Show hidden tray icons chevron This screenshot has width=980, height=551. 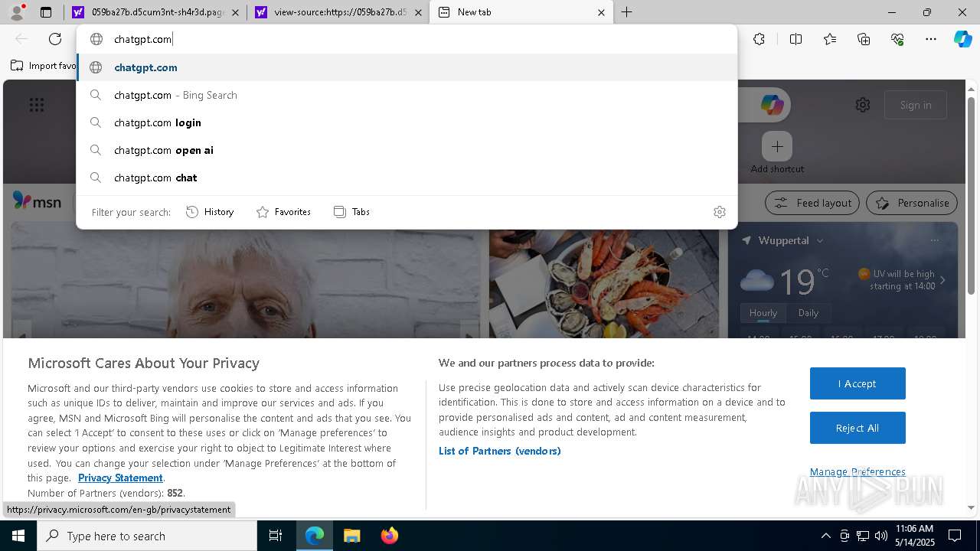click(825, 536)
